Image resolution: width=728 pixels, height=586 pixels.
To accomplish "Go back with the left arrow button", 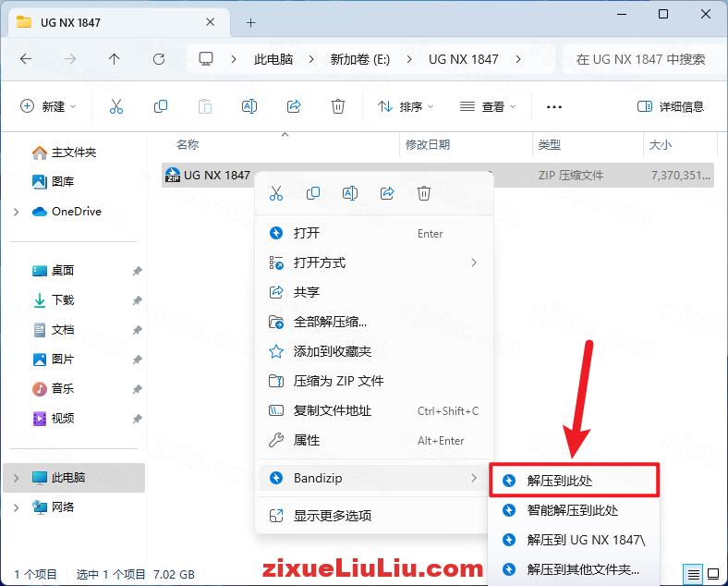I will click(x=26, y=59).
